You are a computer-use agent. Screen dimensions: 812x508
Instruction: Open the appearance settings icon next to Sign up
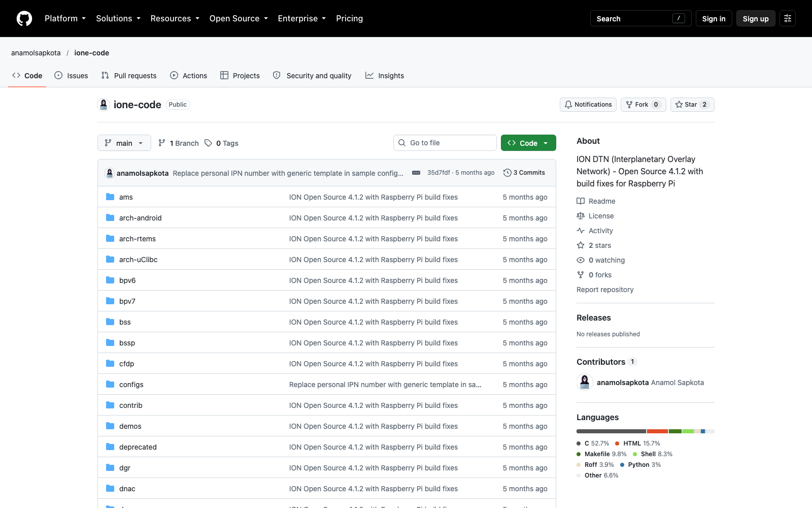pos(788,18)
